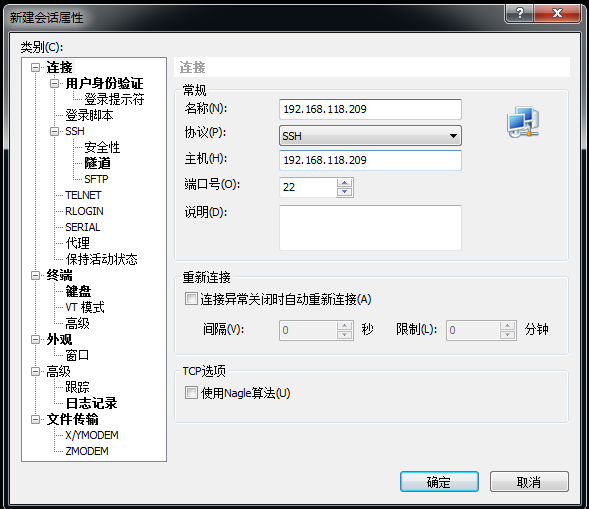Select 连接 in category tree
Viewport: 589px width, 509px height.
point(59,68)
